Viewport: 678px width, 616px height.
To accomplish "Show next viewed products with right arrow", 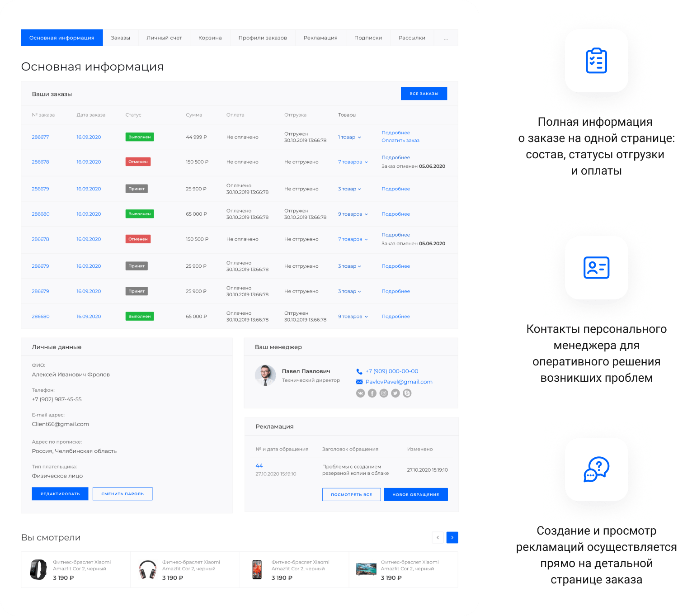I will coord(452,537).
